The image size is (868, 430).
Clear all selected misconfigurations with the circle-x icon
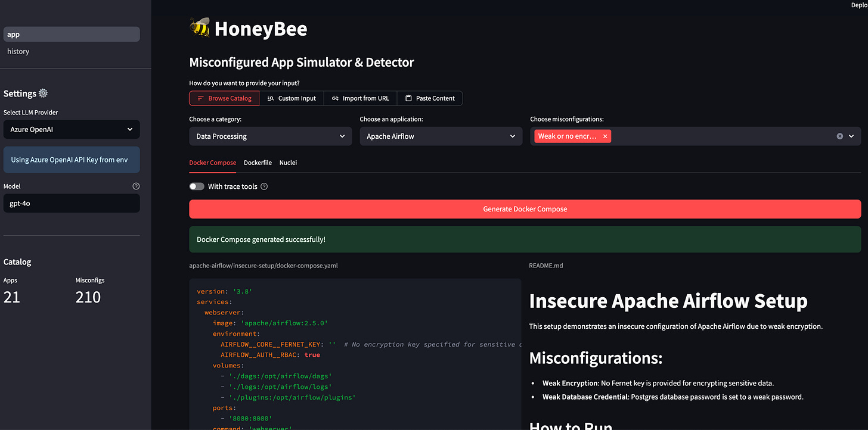coord(840,136)
